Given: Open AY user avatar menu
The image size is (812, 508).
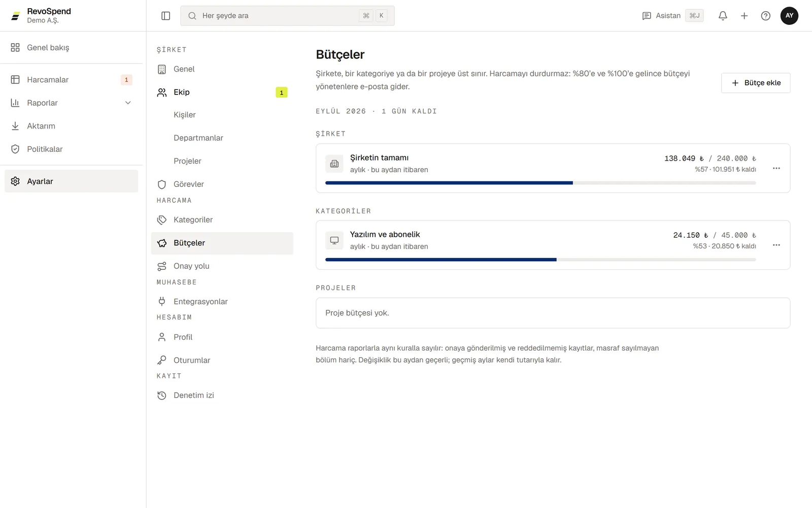Looking at the screenshot, I should (789, 16).
